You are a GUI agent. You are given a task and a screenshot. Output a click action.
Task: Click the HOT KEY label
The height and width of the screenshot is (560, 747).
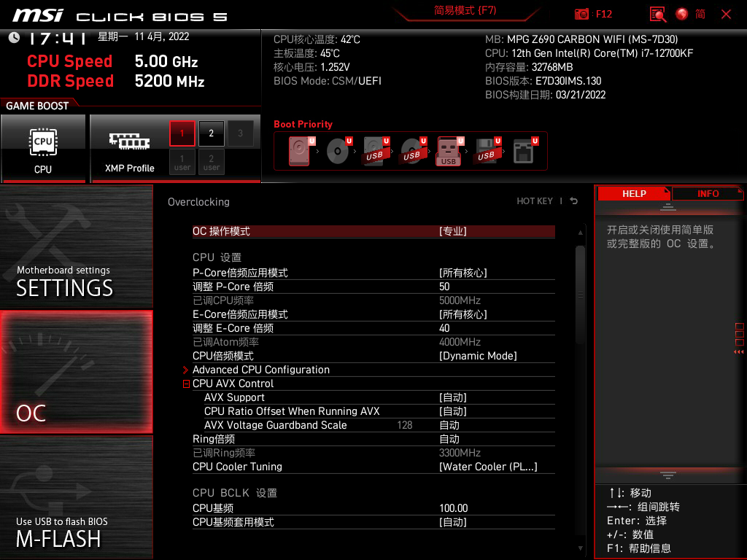[x=535, y=201]
